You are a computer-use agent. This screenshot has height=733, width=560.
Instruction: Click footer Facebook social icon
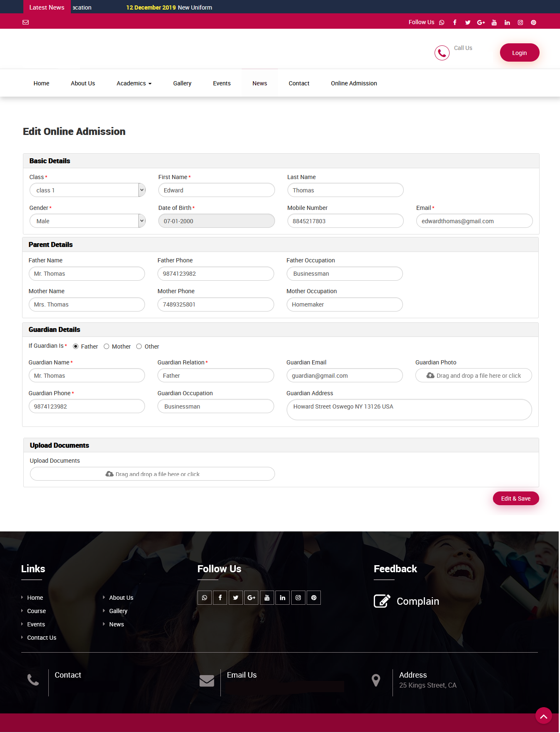tap(220, 598)
